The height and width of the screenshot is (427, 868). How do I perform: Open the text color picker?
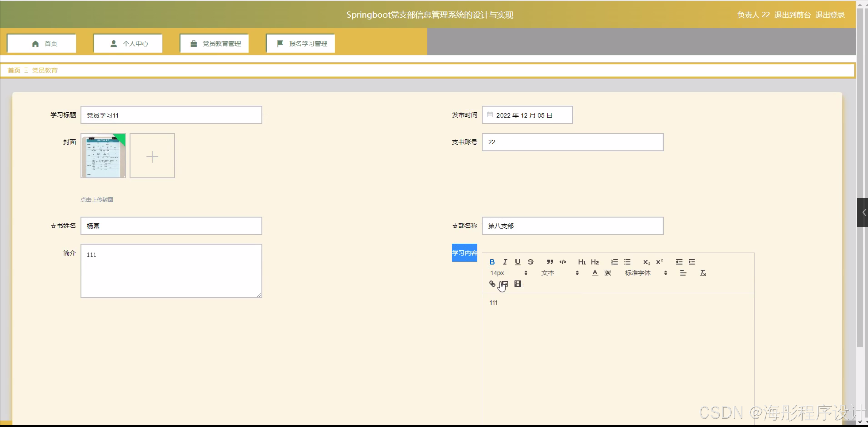point(595,273)
